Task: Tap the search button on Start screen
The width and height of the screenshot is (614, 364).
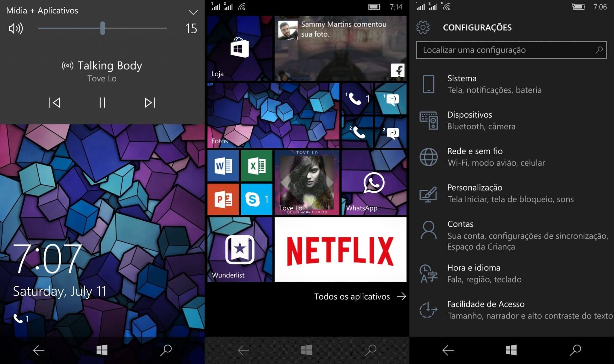Action: pos(371,350)
